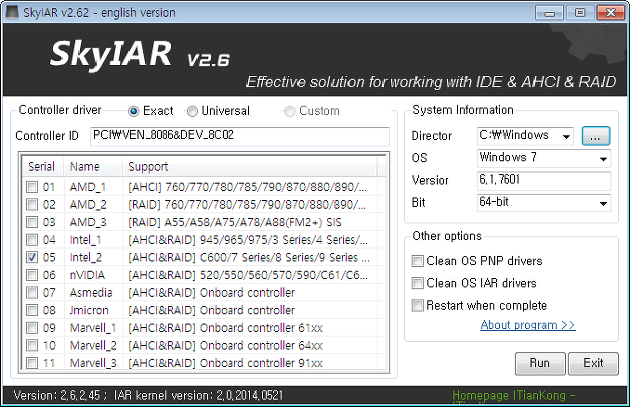
Task: Click the Run button
Action: [x=540, y=364]
